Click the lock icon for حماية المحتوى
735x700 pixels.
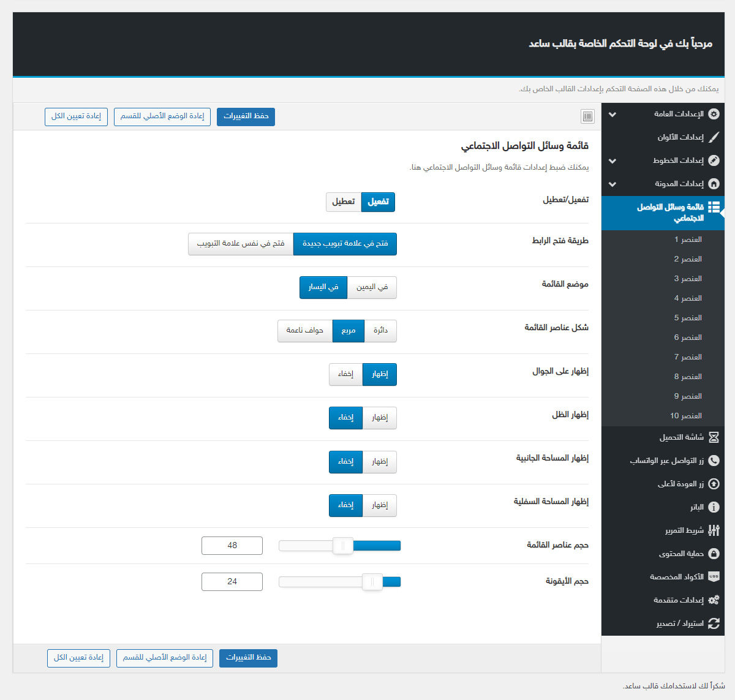(x=714, y=554)
